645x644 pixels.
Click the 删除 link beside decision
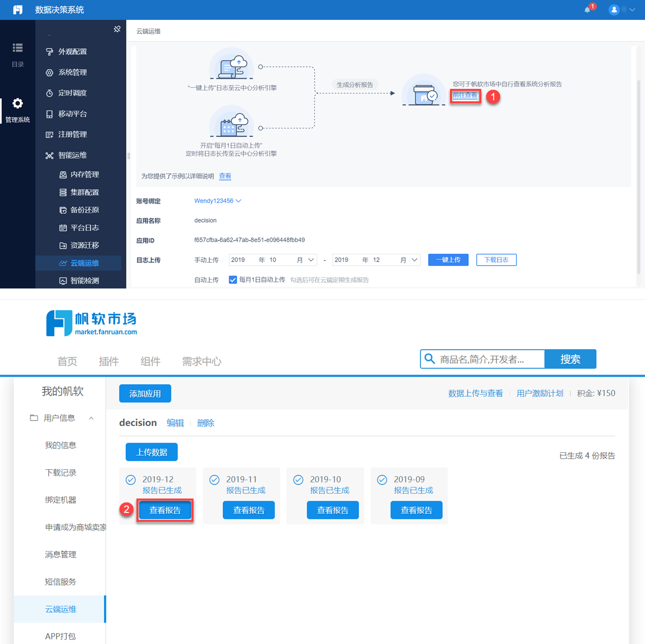(205, 423)
